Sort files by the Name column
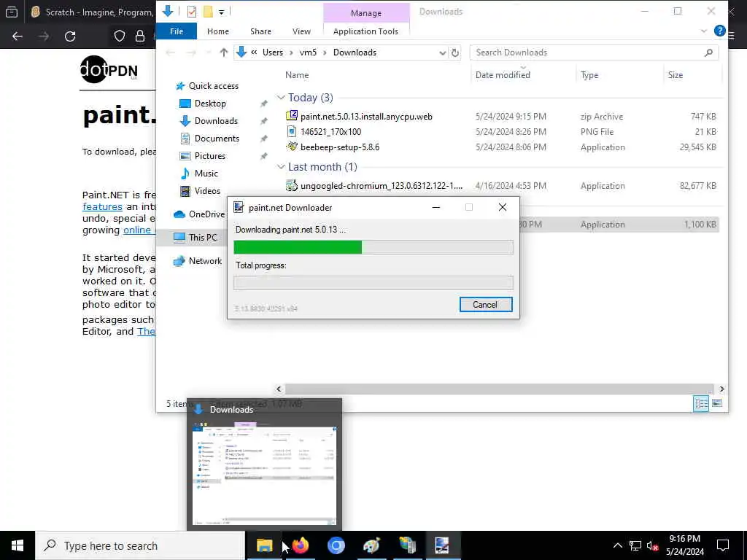 pyautogui.click(x=297, y=75)
